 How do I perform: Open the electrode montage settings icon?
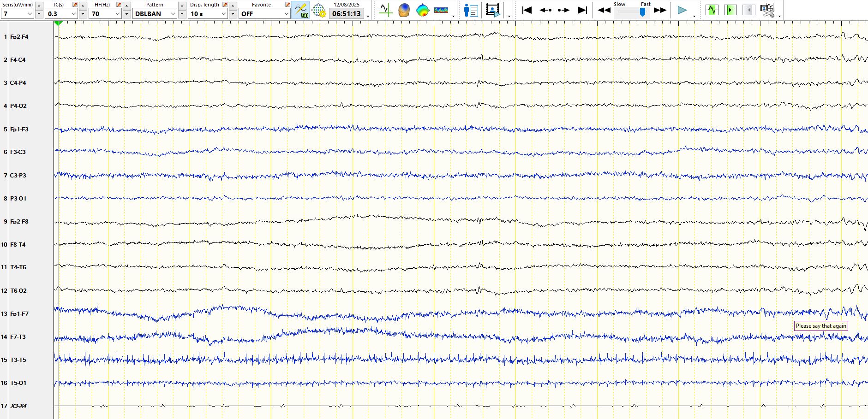tap(318, 10)
